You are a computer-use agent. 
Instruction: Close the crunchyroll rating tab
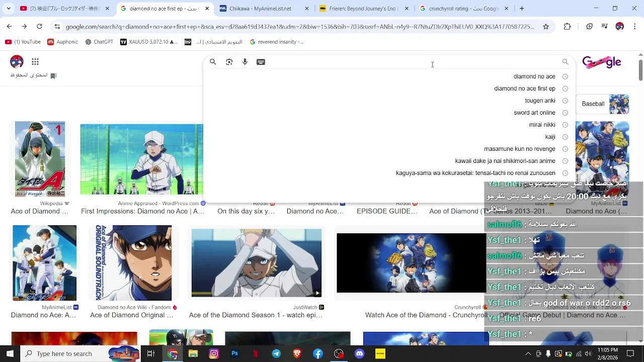tap(507, 9)
